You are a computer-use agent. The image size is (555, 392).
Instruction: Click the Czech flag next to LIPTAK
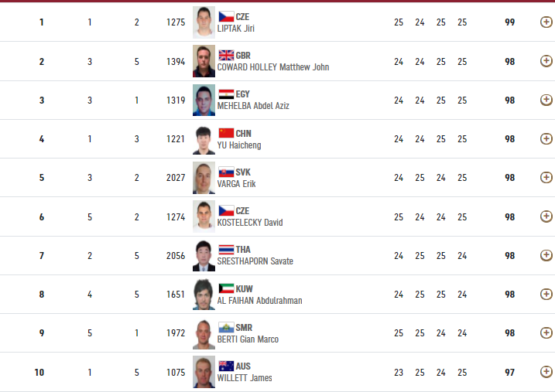coord(226,16)
